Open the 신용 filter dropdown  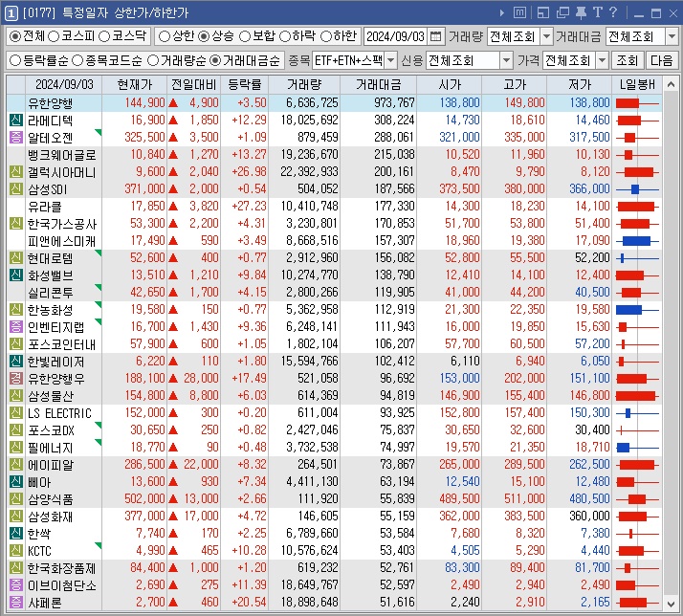click(x=506, y=60)
